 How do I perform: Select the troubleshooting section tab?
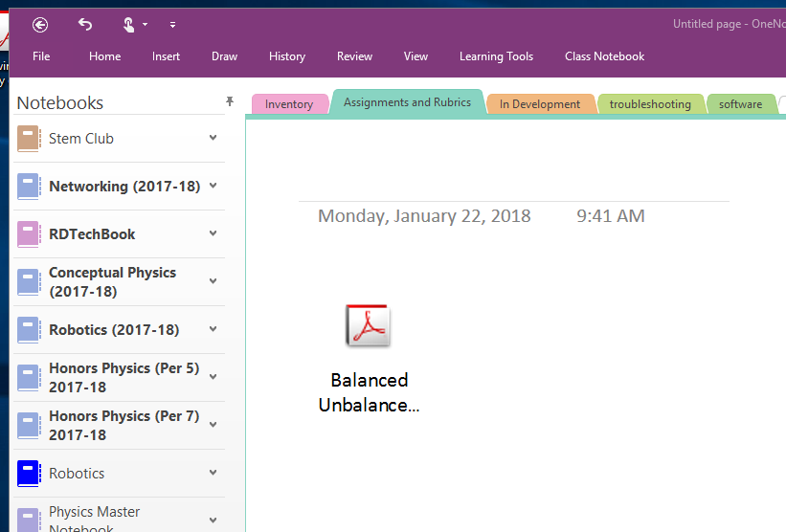(650, 104)
